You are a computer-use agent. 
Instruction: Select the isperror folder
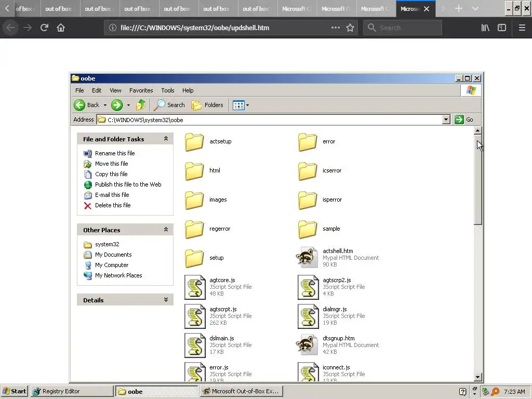click(x=320, y=200)
